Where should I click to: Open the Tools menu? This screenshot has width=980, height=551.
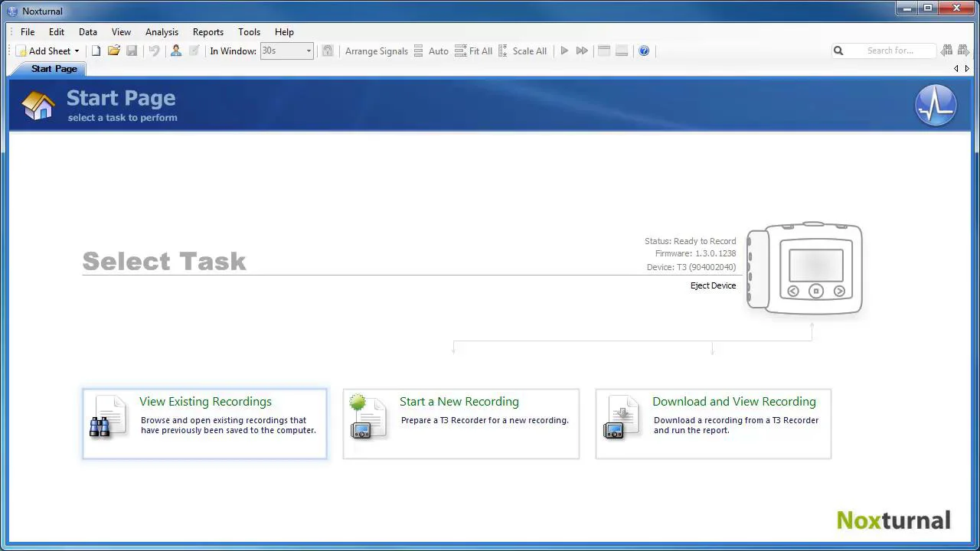[x=249, y=32]
